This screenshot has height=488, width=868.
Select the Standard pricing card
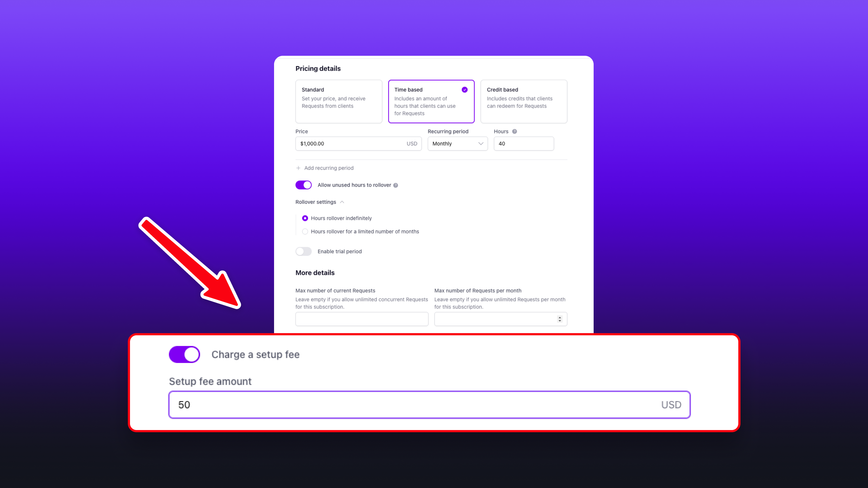click(x=339, y=101)
